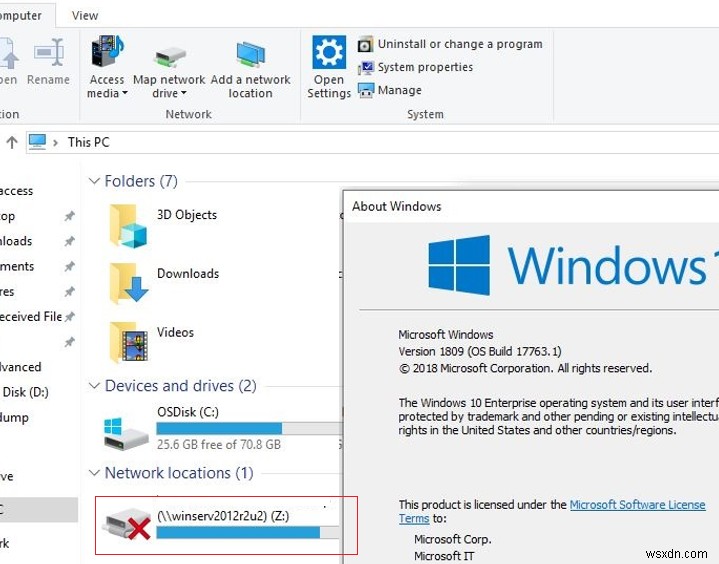The height and width of the screenshot is (564, 719).
Task: Open the Access media ribbon button
Action: (x=107, y=67)
